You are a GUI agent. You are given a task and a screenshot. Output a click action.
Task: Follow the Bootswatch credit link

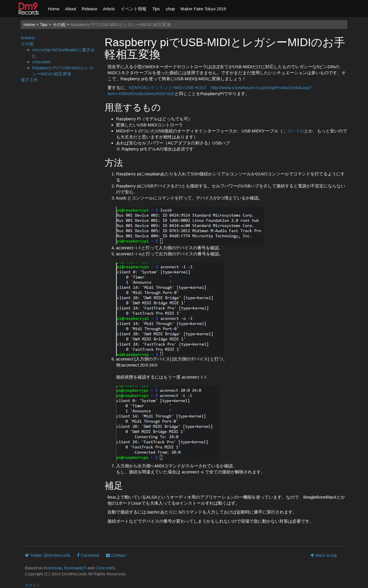(75, 568)
